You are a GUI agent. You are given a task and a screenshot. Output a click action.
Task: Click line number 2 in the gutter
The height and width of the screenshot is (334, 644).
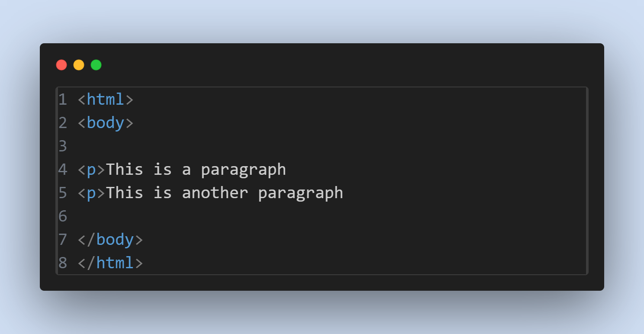point(63,123)
